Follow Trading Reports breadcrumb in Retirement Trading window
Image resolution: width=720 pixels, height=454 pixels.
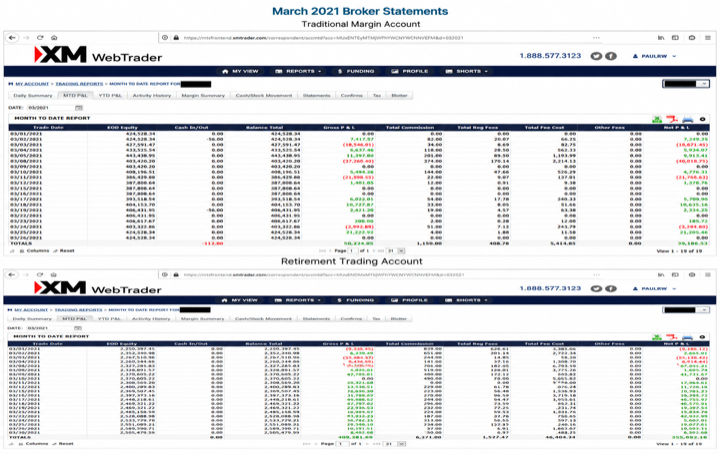79,310
